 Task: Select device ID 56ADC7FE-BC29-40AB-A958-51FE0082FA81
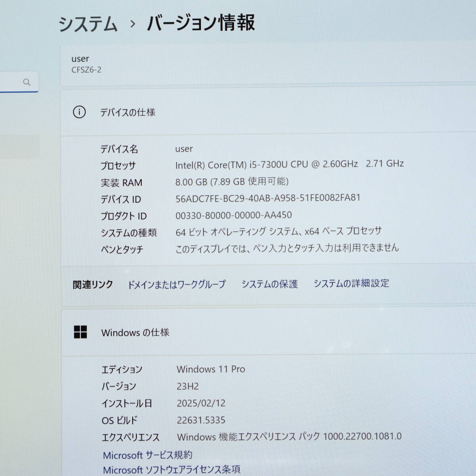[x=268, y=198]
